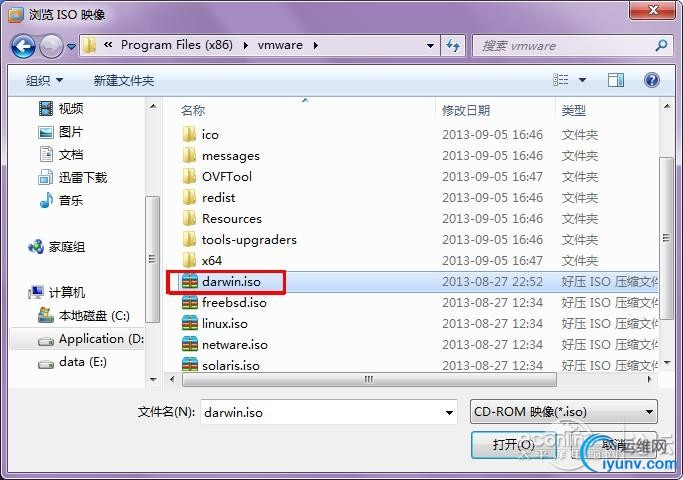Click file list scroll down arrow

pyautogui.click(x=667, y=363)
